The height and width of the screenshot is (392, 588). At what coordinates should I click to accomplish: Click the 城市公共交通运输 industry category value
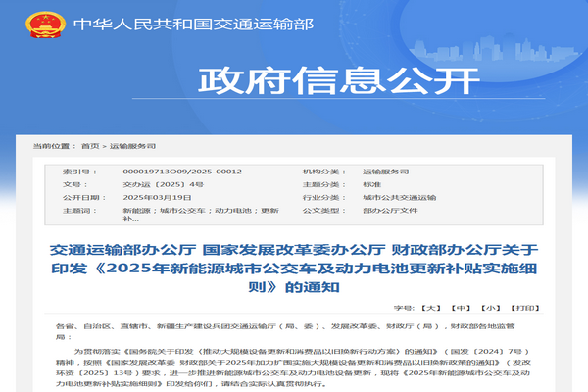[397, 197]
